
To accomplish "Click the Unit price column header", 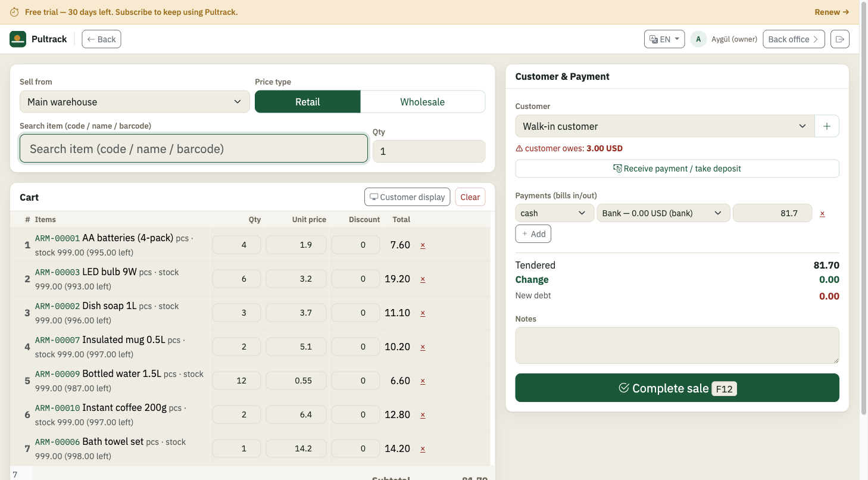I will click(309, 220).
